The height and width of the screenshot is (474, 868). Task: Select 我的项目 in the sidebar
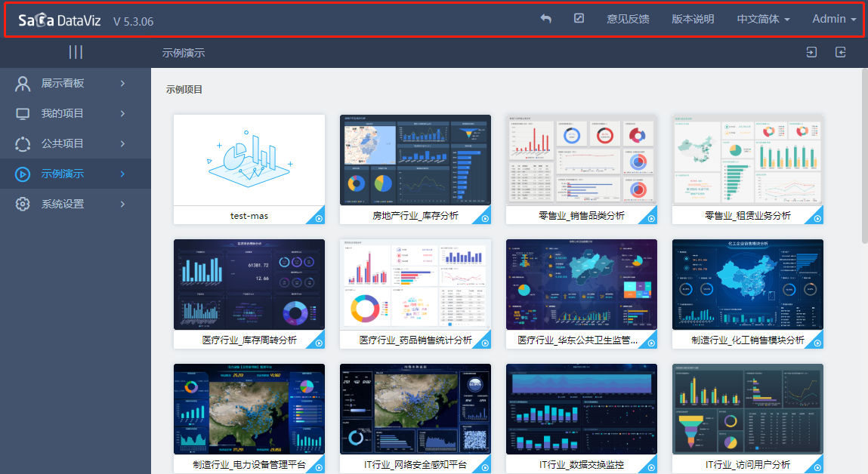[63, 113]
